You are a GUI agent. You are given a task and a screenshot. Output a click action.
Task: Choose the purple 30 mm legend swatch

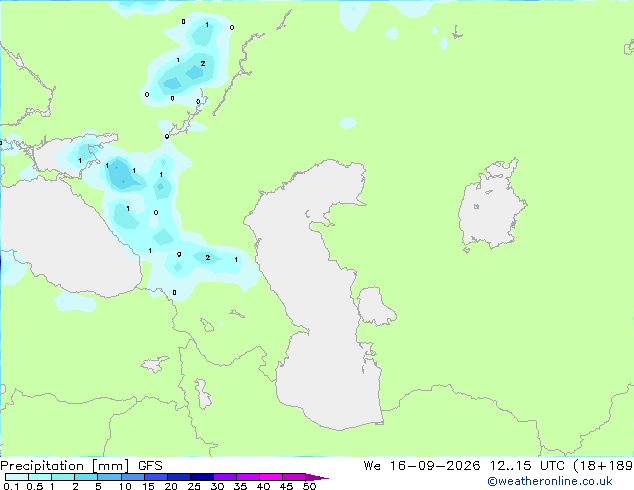225,477
